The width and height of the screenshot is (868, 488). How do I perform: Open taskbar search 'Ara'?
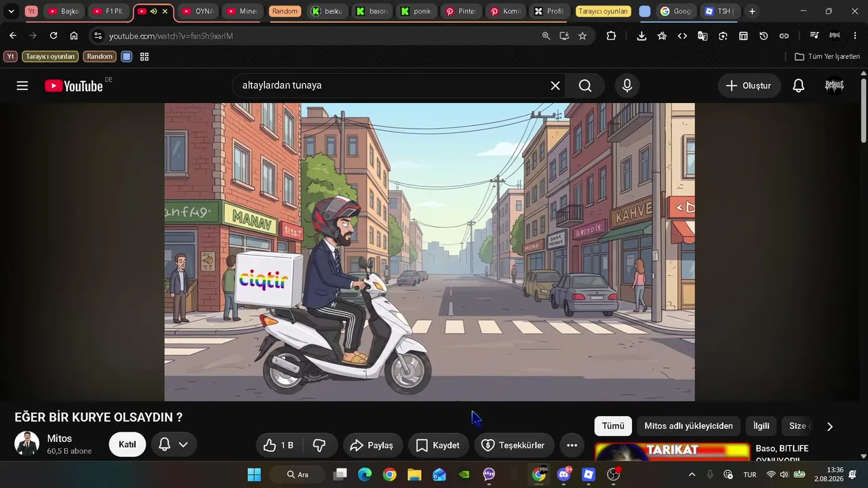[296, 474]
